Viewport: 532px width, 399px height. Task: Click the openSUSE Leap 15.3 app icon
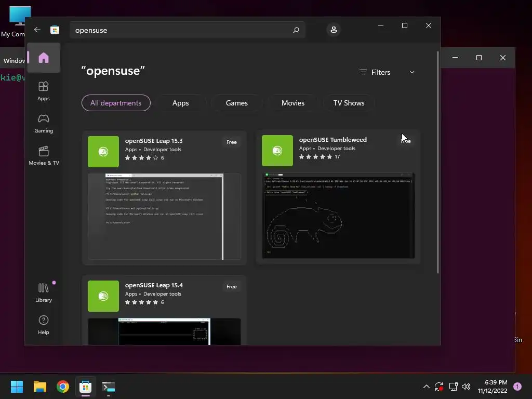point(103,152)
